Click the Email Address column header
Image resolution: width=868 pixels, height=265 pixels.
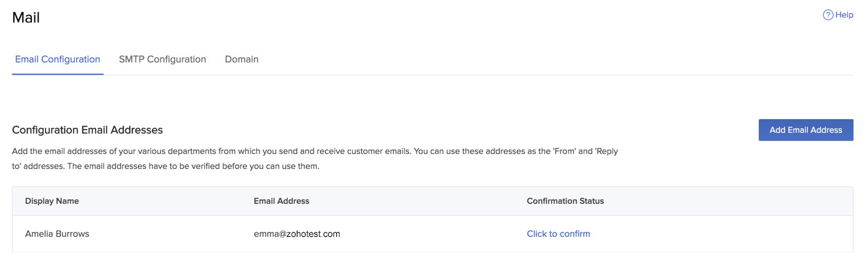tap(281, 201)
